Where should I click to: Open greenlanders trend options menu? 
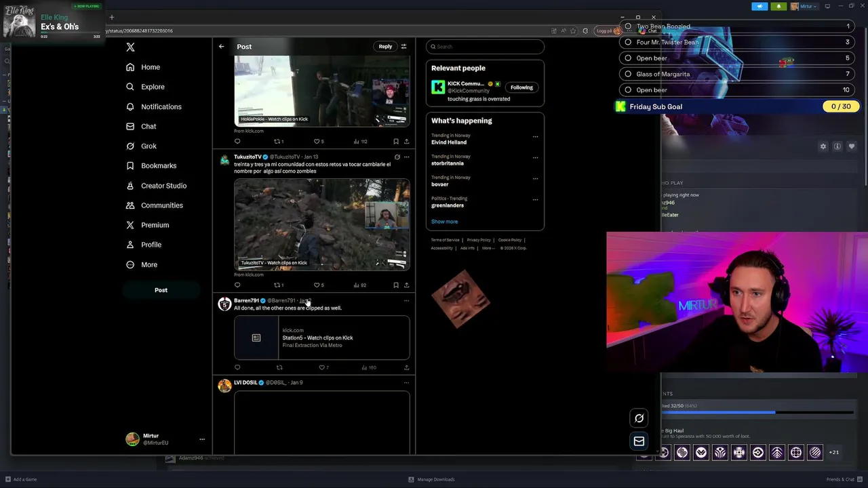click(x=535, y=200)
